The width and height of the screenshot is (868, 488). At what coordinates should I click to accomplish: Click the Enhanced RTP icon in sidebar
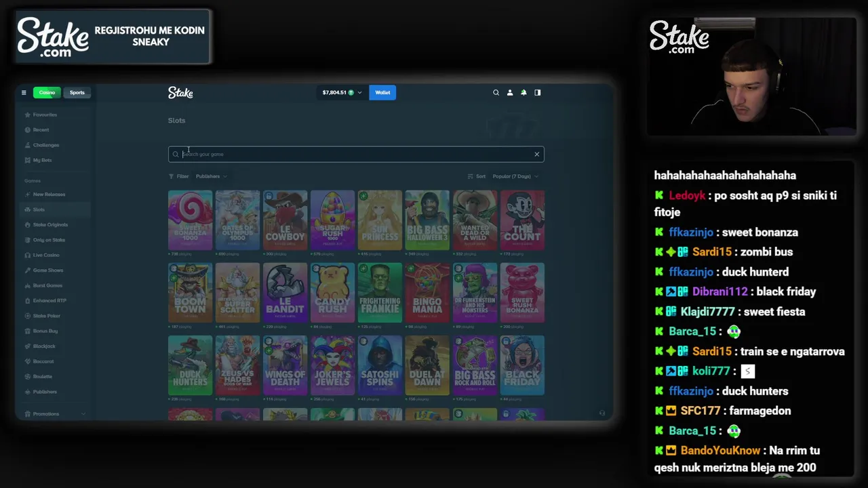[x=27, y=300]
